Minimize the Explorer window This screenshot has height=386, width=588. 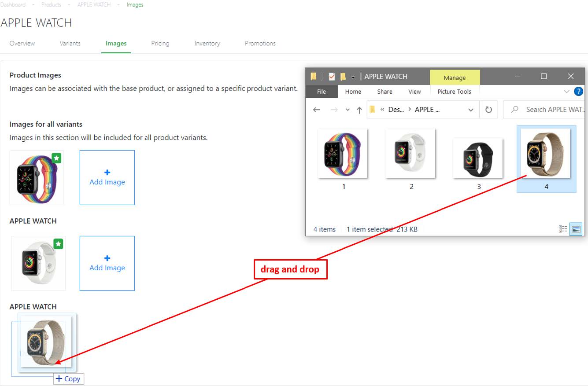[518, 76]
